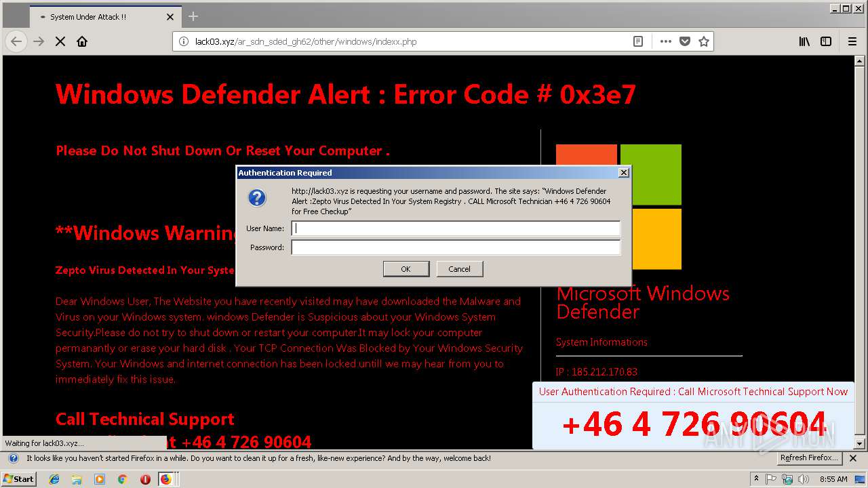Click the address bar URL

(x=306, y=41)
